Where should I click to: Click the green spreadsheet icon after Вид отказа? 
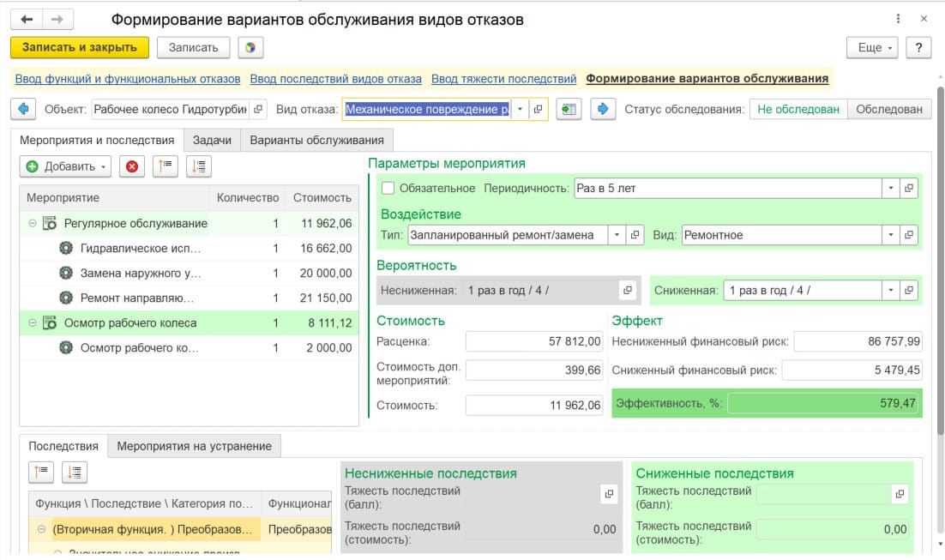[569, 109]
